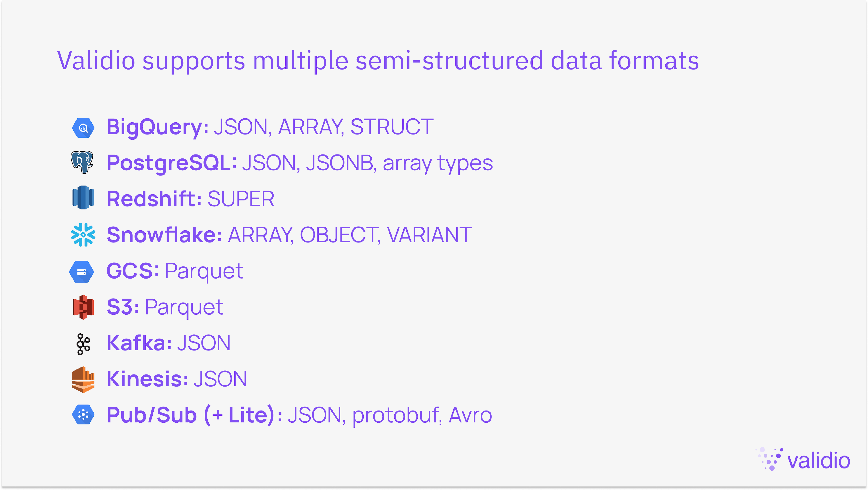Click the Kafka logo icon

tap(83, 344)
